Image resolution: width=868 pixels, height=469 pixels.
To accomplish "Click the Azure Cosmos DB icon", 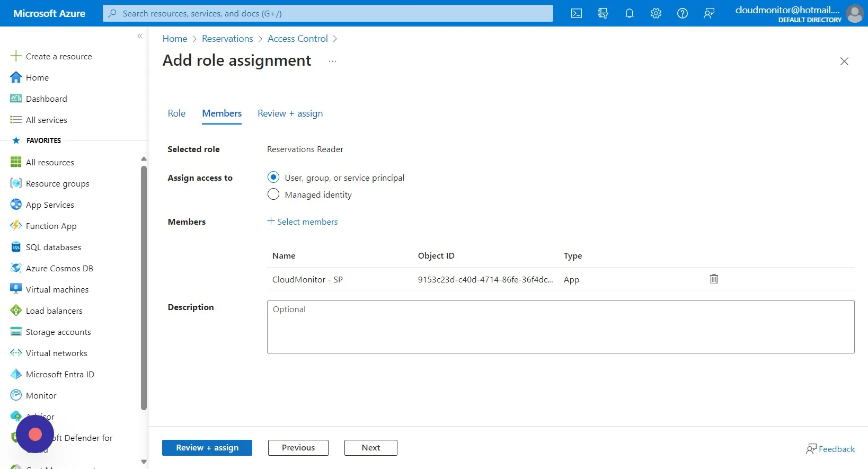I will pos(16,268).
